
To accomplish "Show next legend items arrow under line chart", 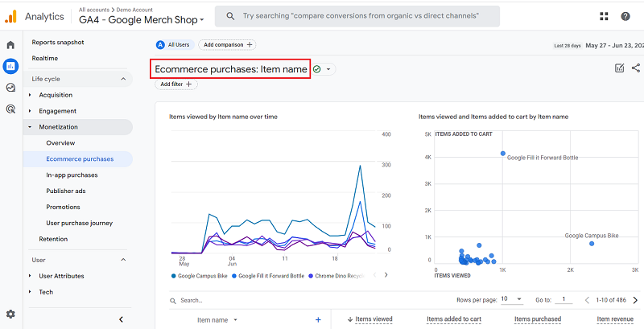I will pos(386,275).
